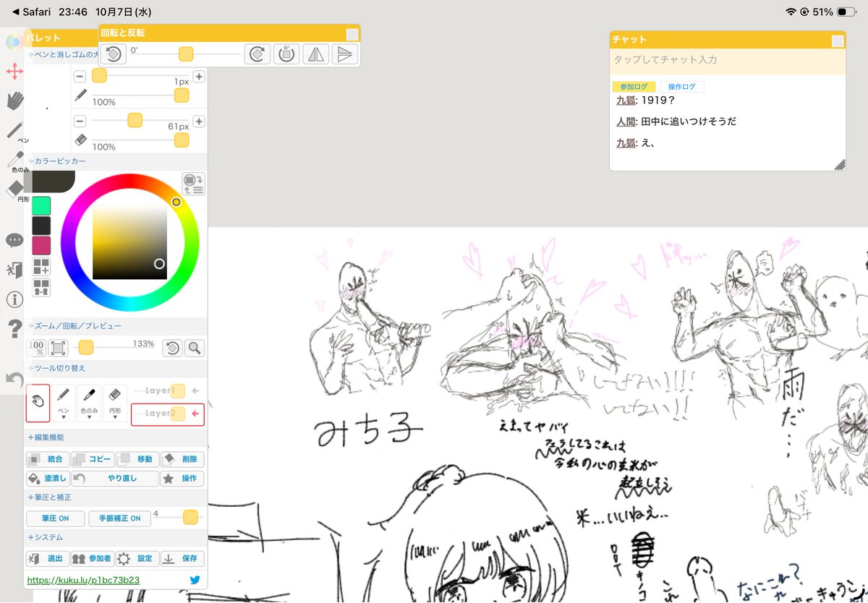Open the magnifier preview icon
The image size is (868, 603).
[x=194, y=348]
